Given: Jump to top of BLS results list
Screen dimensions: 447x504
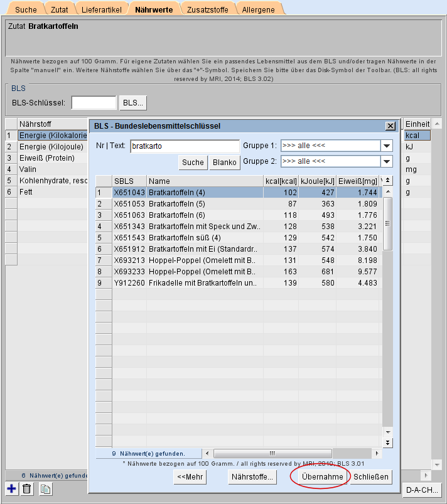Looking at the screenshot, I should [x=388, y=181].
